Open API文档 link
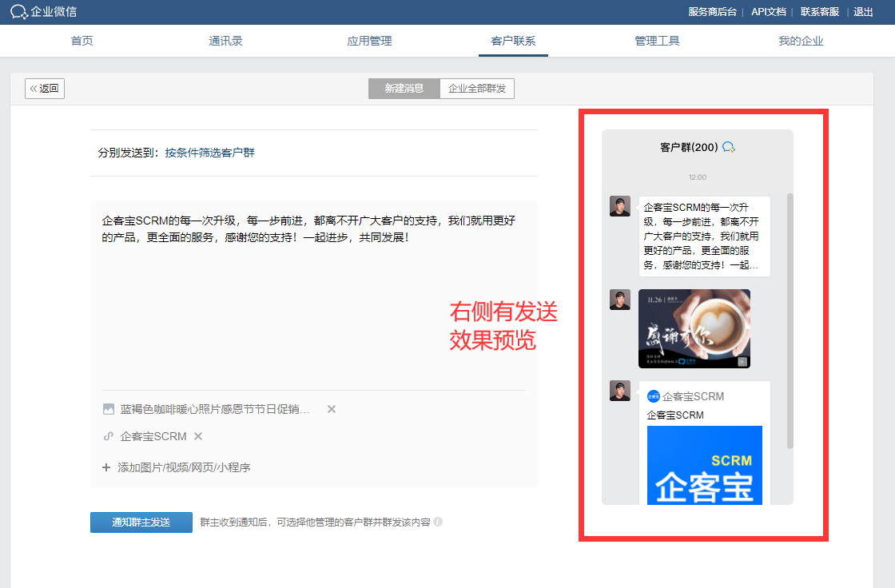The height and width of the screenshot is (588, 895). coord(768,12)
